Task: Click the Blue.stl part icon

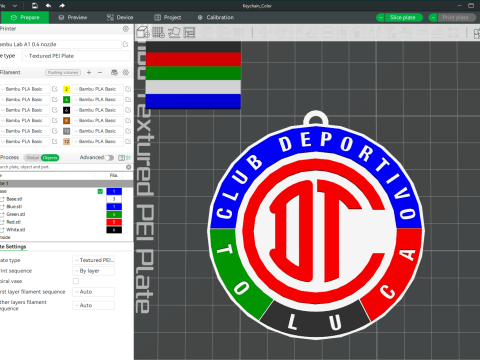Action: pos(2,207)
